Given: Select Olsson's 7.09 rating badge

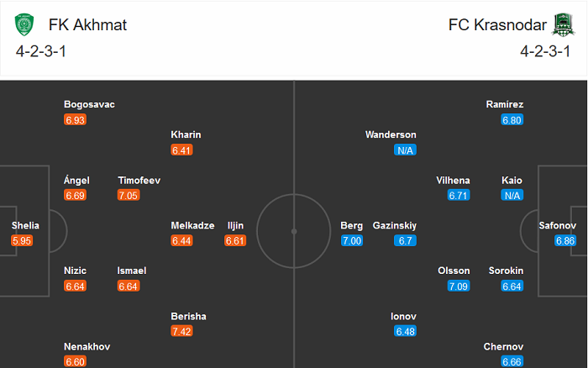Looking at the screenshot, I should pos(459,286).
